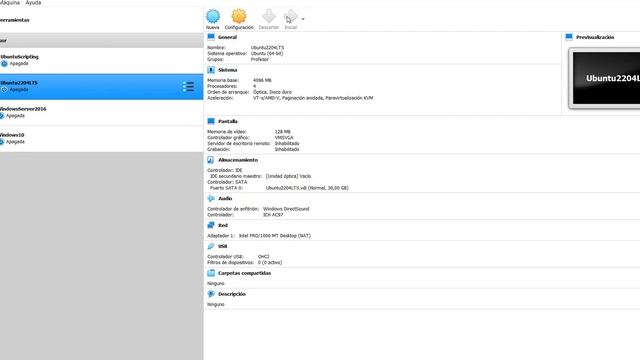Image resolution: width=640 pixels, height=360 pixels.
Task: Click the 'VMSVGA' graphics controller value
Action: tap(284, 138)
